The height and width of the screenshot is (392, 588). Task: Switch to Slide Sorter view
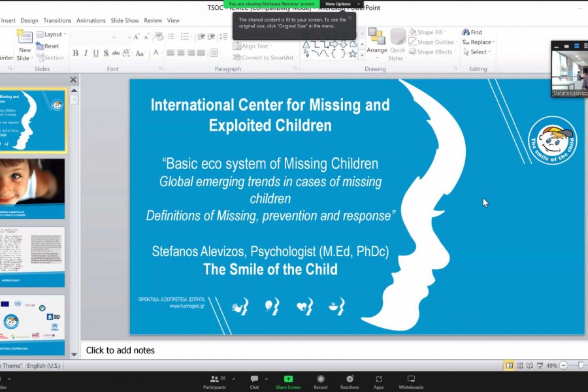pyautogui.click(x=520, y=365)
